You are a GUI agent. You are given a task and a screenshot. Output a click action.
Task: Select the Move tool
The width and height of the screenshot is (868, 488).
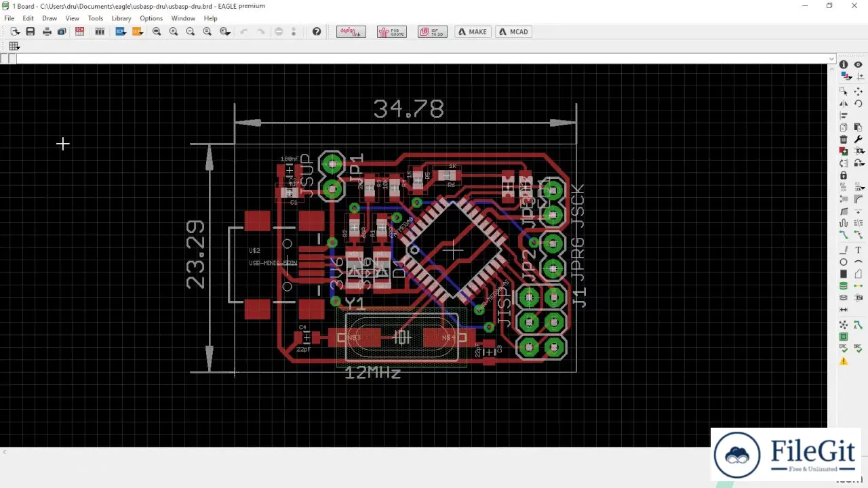(x=858, y=91)
